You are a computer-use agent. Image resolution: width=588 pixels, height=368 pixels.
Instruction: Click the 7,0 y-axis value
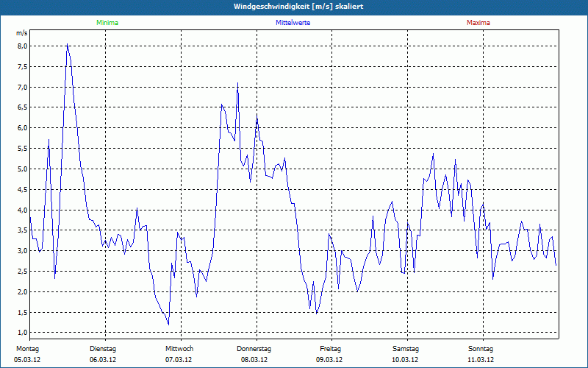[22, 87]
